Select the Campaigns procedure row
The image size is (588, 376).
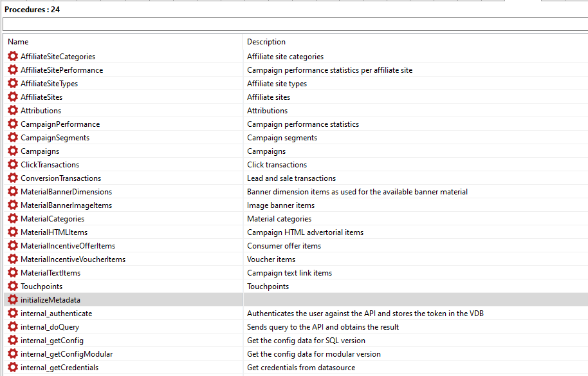tap(40, 151)
